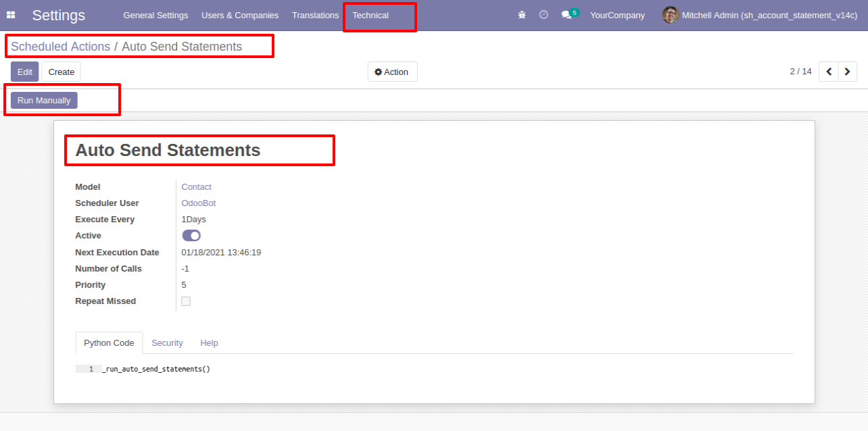Open the Technical menu
The width and height of the screenshot is (868, 431).
tap(370, 15)
